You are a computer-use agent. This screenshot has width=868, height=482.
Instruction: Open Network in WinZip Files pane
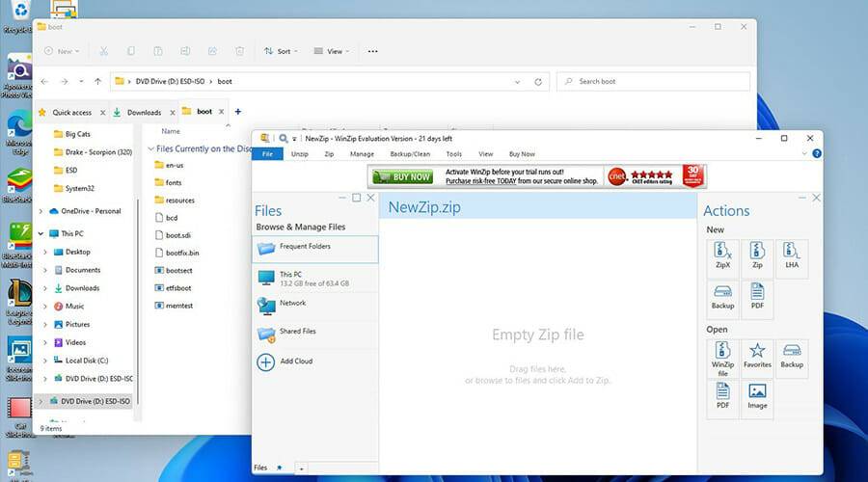(x=315, y=306)
